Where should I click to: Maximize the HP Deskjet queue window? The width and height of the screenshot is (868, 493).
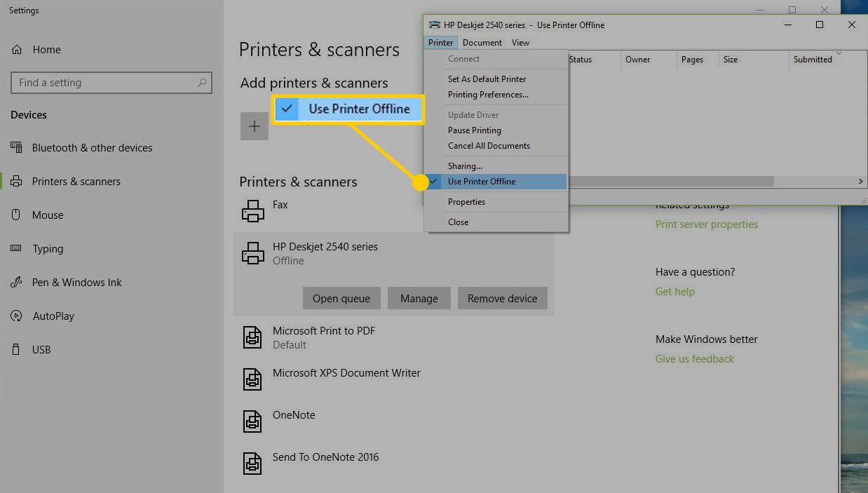point(820,25)
